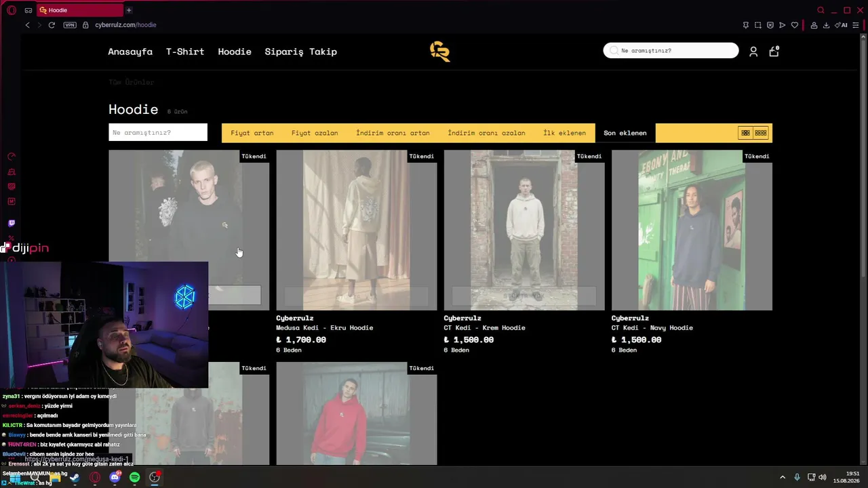Switch to the Hoodie browser tab
Viewport: 868px width, 488px height.
coord(79,10)
